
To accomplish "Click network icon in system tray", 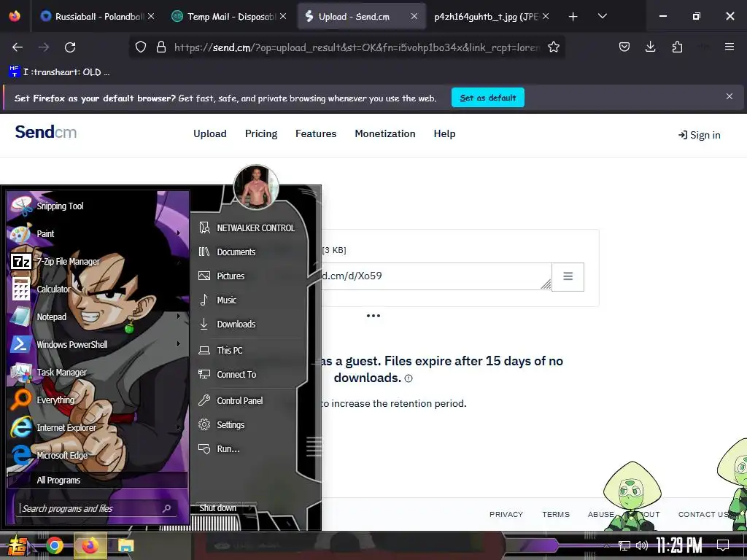I will tap(624, 545).
